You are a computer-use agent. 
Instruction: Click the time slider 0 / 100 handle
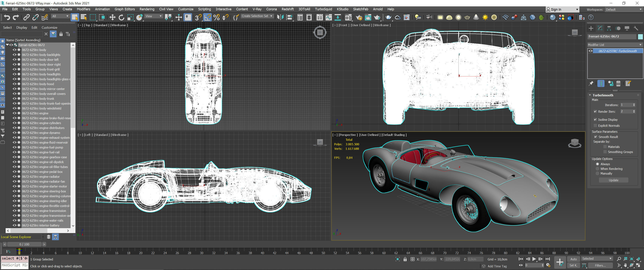pyautogui.click(x=24, y=244)
